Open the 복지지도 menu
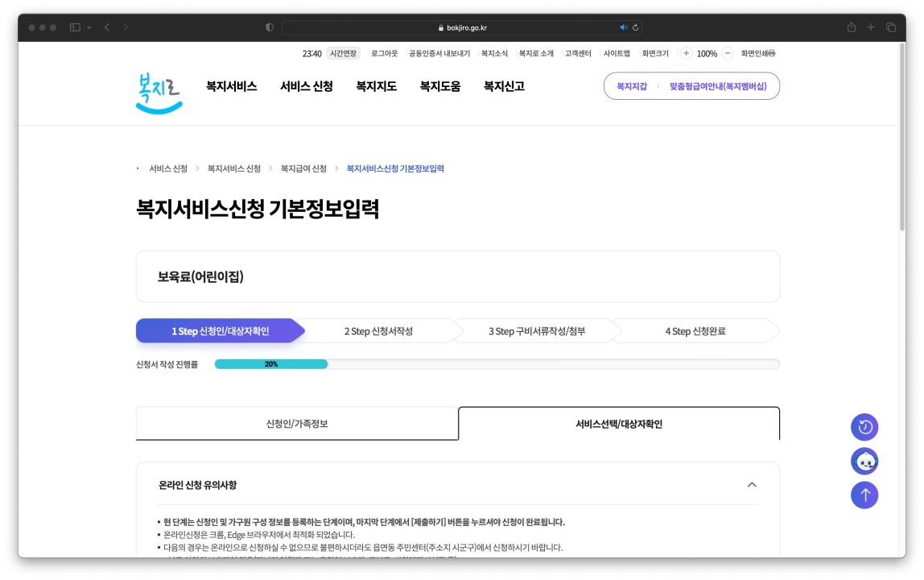Screen dimensions: 924x580 pos(377,86)
